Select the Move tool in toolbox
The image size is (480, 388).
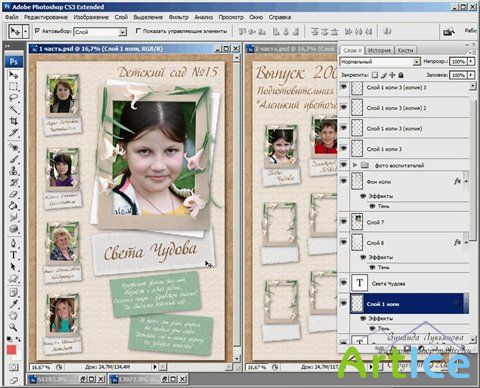13,75
